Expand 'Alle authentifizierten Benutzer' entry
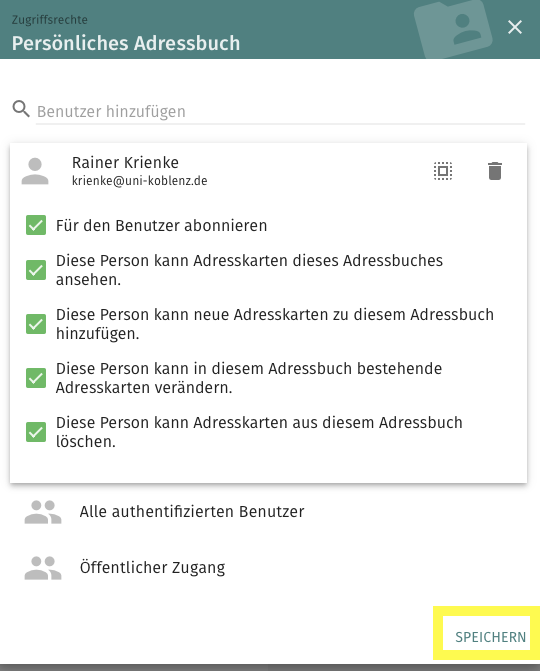 click(268, 512)
